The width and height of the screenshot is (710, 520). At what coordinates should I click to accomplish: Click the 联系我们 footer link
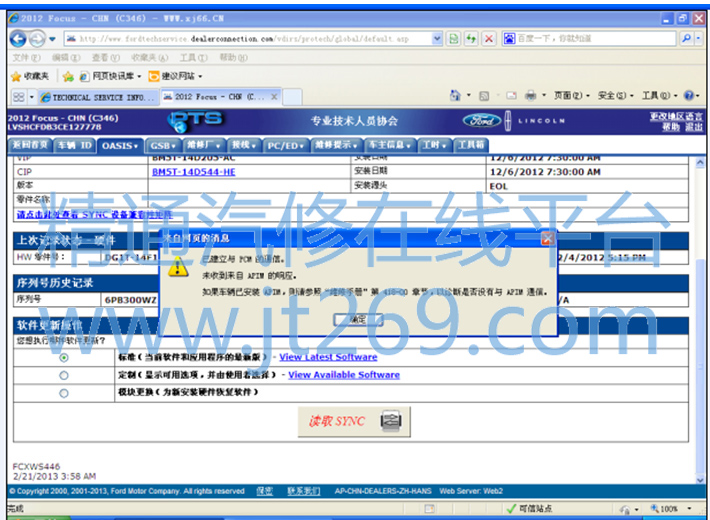[x=304, y=491]
